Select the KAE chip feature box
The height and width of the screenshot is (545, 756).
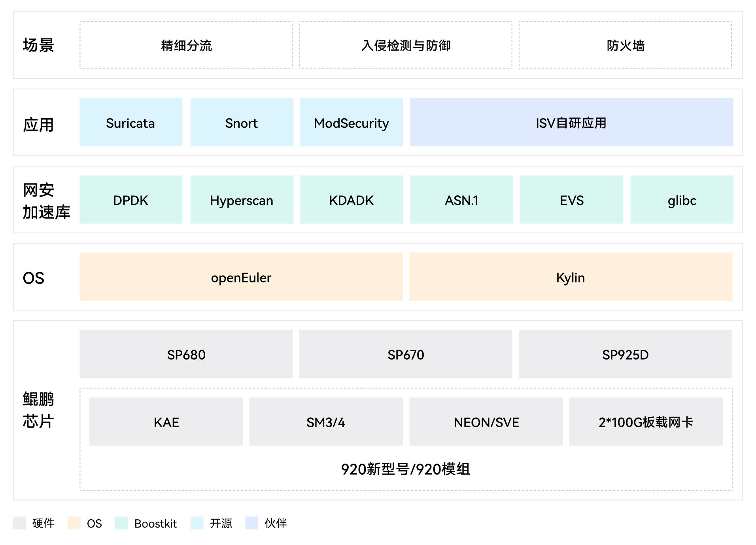pos(166,422)
